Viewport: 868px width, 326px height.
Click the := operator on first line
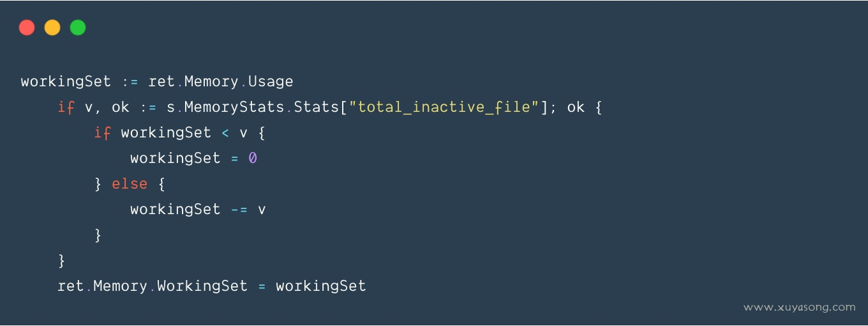(x=130, y=82)
